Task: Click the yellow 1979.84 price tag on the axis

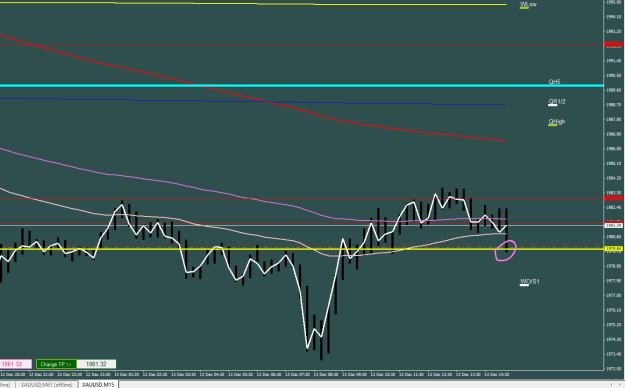Action: click(613, 249)
